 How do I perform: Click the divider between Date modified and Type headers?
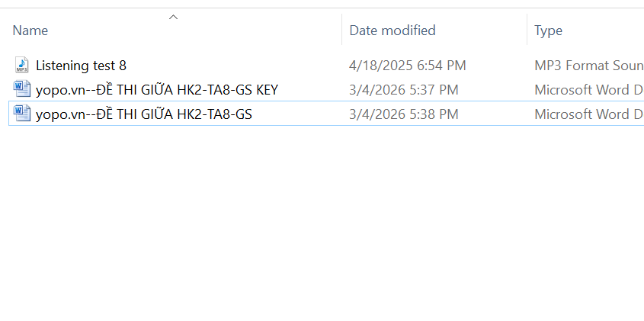pyautogui.click(x=527, y=30)
